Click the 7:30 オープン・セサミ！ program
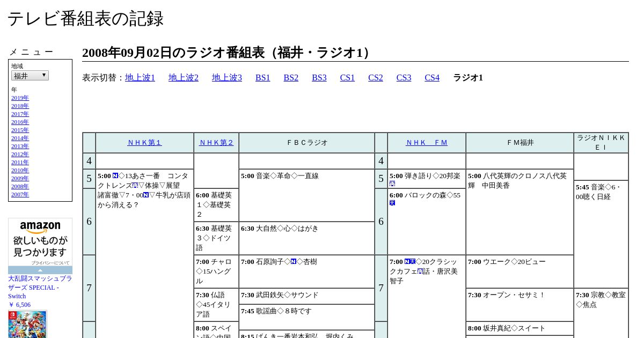The height and width of the screenshot is (338, 644). (x=519, y=305)
